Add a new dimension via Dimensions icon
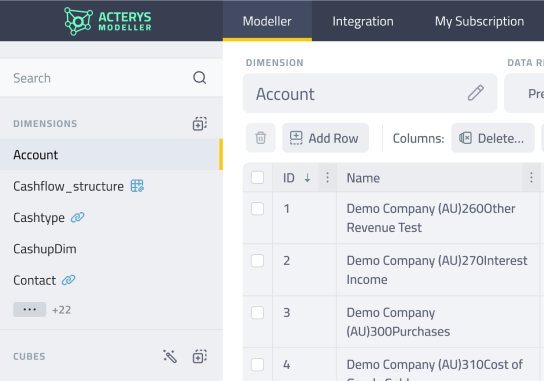544x381 pixels. click(x=199, y=124)
